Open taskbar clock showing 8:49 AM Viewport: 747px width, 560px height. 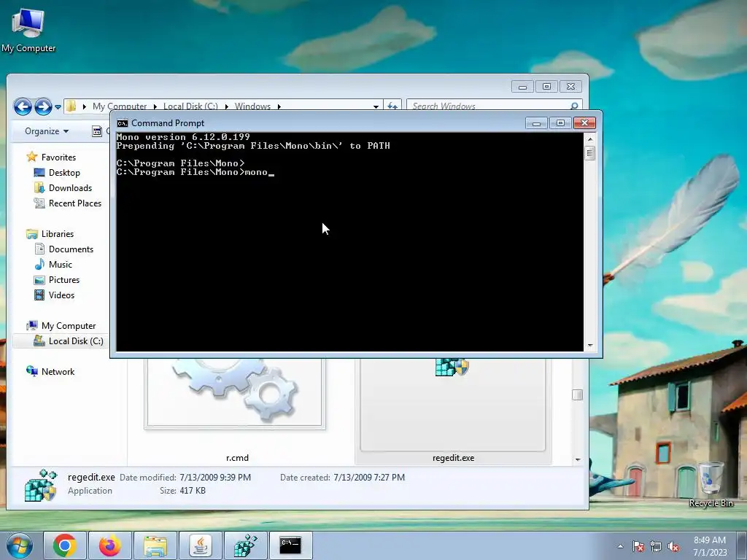(710, 545)
